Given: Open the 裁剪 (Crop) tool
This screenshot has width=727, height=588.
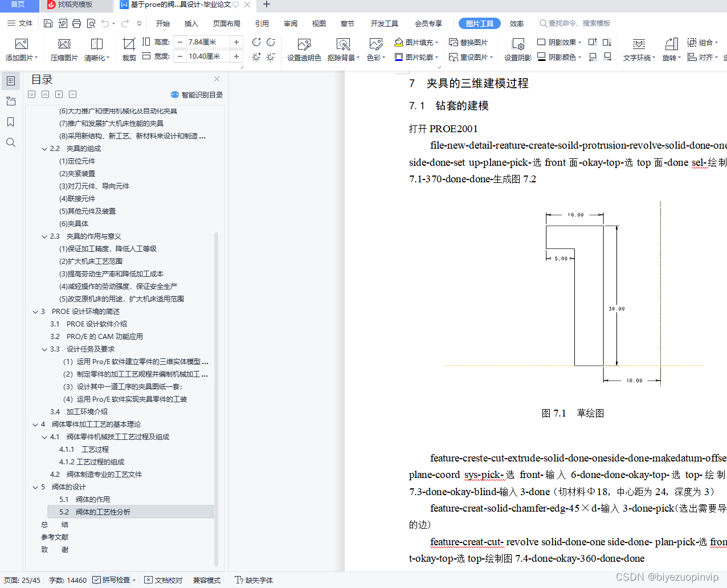Looking at the screenshot, I should [x=128, y=50].
